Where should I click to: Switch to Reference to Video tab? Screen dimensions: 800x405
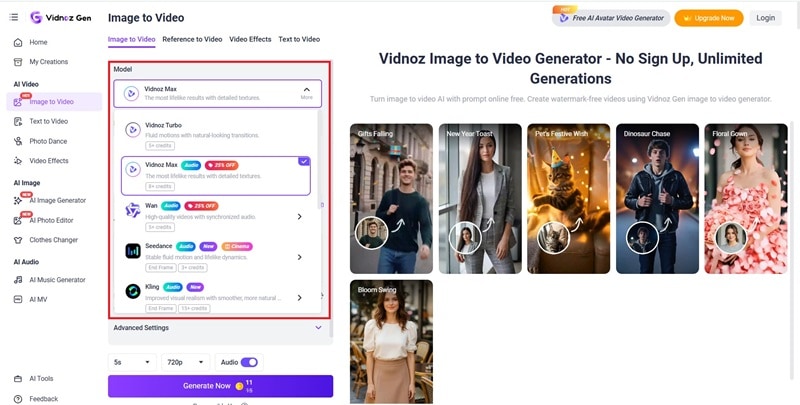pos(192,39)
